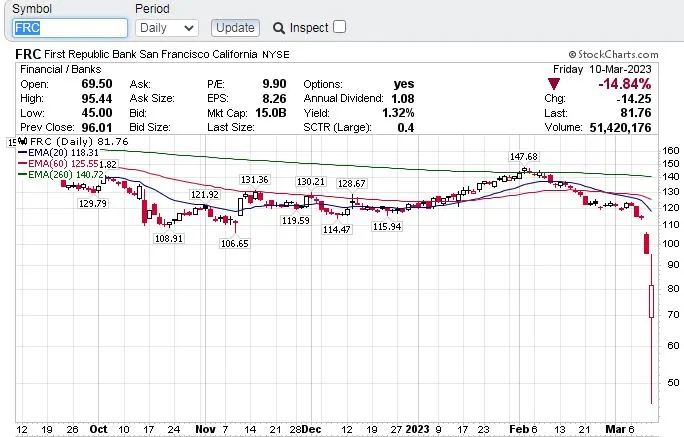Image resolution: width=684 pixels, height=437 pixels.
Task: Click the EMA(20) 118.31 legend entry
Action: (58, 153)
